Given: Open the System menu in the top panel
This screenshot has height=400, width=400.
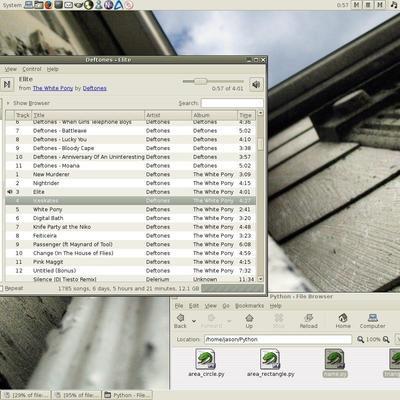Looking at the screenshot, I should pos(12,5).
